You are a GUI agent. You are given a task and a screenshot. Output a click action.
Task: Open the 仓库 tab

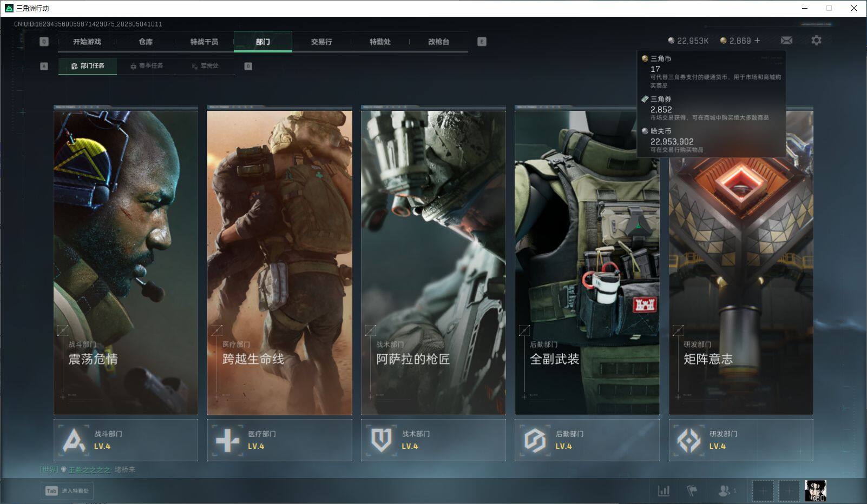[146, 42]
